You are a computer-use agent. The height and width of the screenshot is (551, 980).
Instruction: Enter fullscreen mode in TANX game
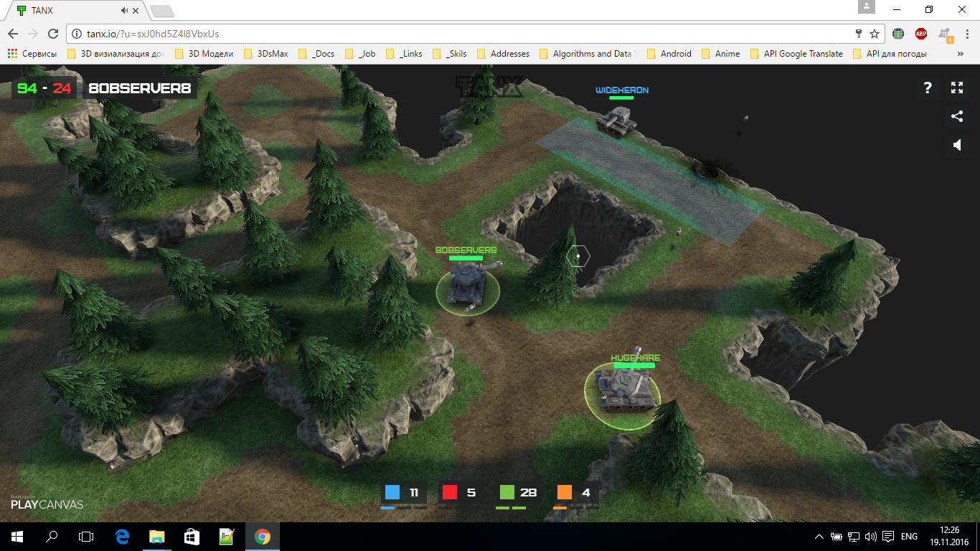point(957,88)
